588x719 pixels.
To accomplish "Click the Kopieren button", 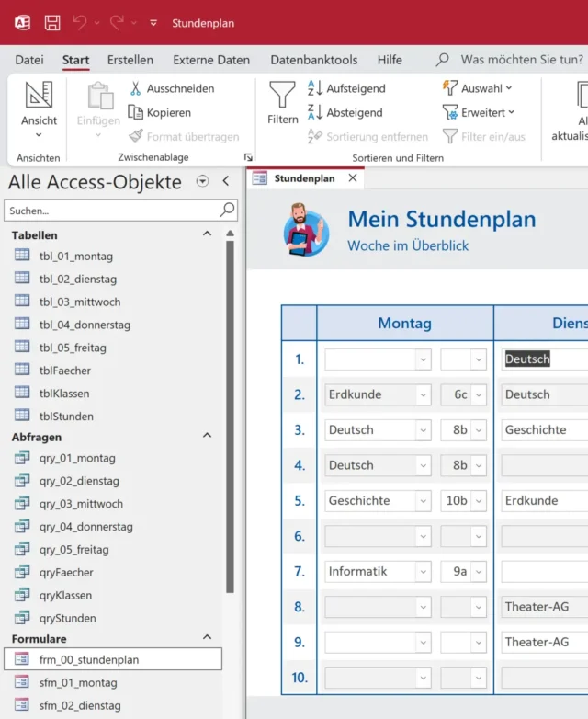I will pos(160,112).
